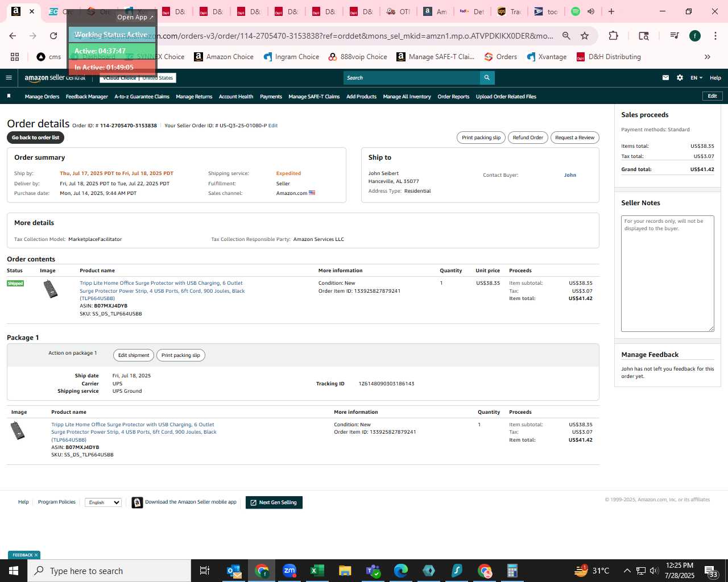Open Add Products menu item
This screenshot has height=582, width=728.
coord(362,97)
